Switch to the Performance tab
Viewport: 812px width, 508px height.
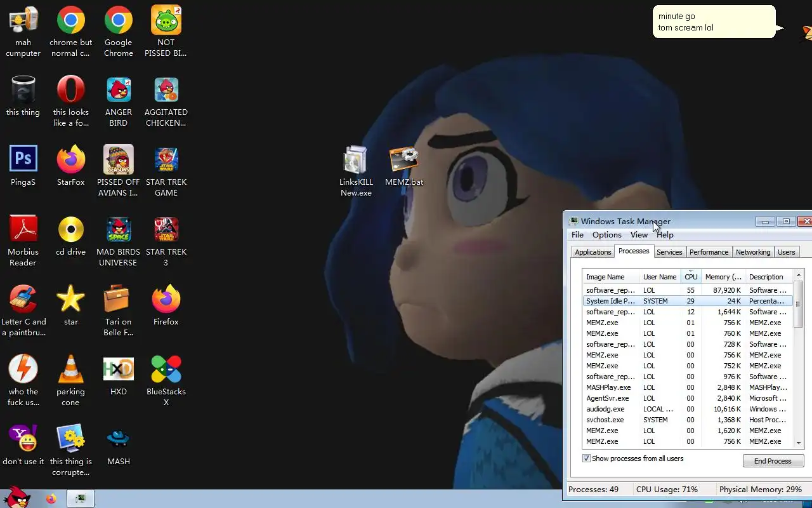click(x=709, y=252)
